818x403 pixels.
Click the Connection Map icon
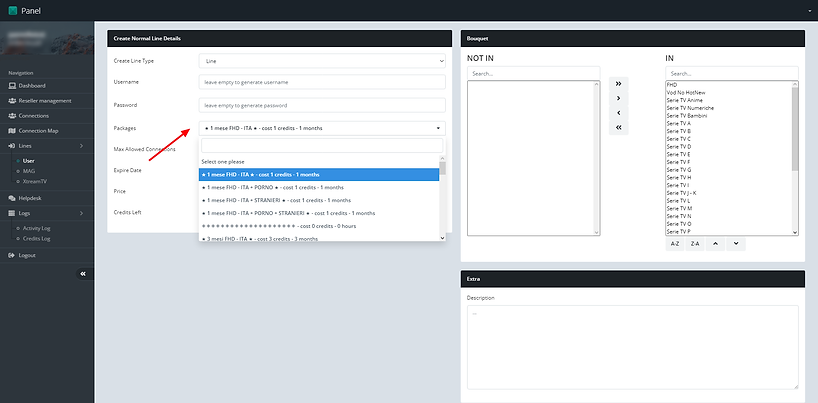coord(13,131)
